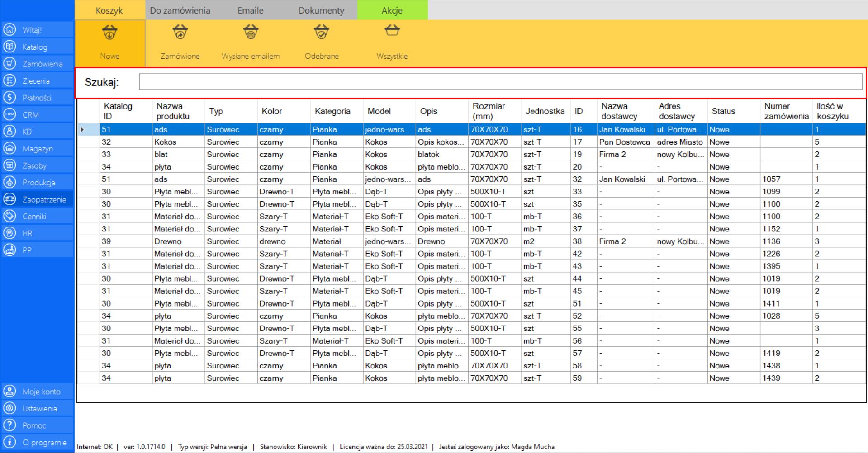Image resolution: width=868 pixels, height=453 pixels.
Task: Open the Zamówienia cart icon
Action: tap(9, 64)
